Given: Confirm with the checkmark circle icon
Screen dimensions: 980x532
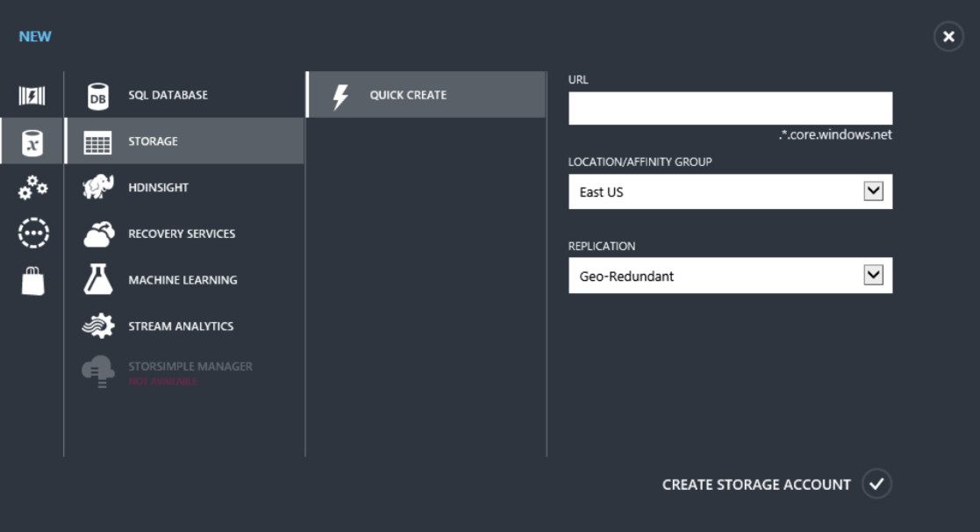Looking at the screenshot, I should [876, 484].
